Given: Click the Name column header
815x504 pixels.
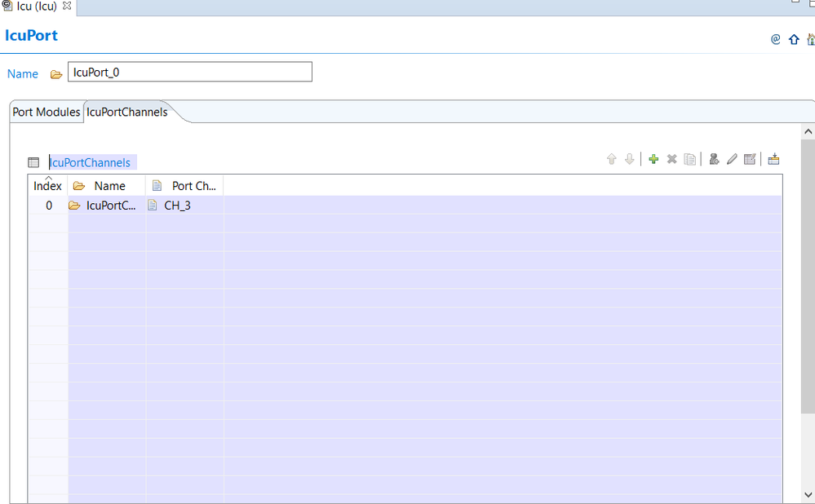Looking at the screenshot, I should (107, 185).
